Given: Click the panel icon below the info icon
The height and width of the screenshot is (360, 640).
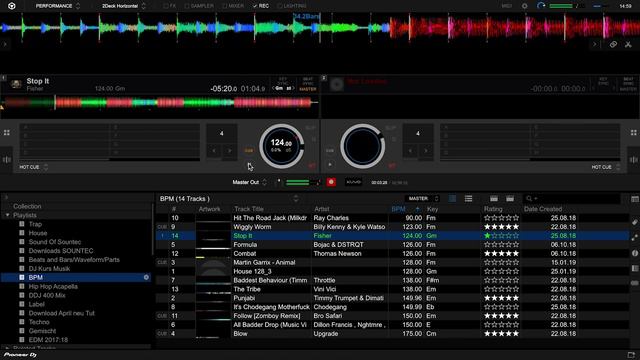Looking at the screenshot, I should 635,268.
